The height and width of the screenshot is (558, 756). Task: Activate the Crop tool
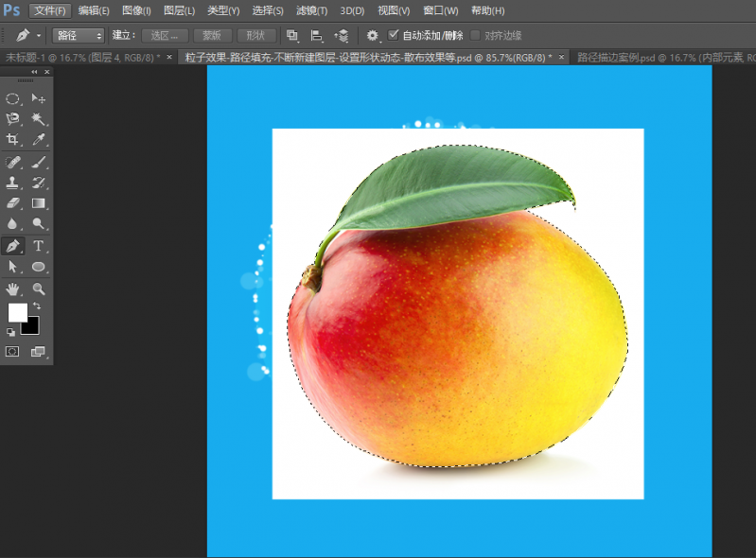point(13,140)
